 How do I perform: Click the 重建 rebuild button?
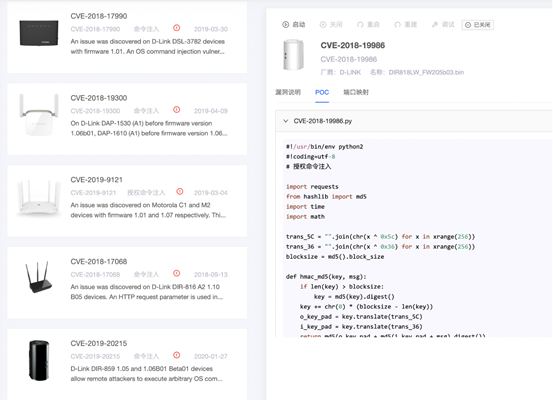pos(406,24)
